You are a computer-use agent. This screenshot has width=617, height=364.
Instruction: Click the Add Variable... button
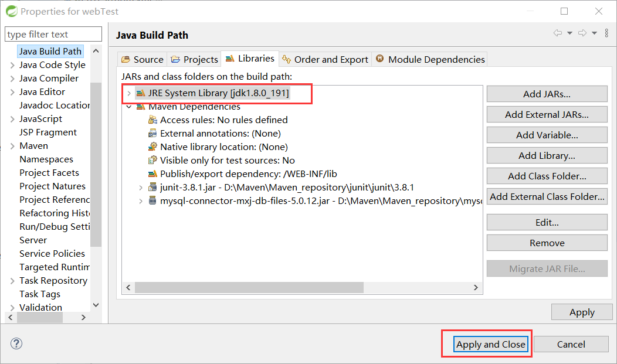click(547, 135)
